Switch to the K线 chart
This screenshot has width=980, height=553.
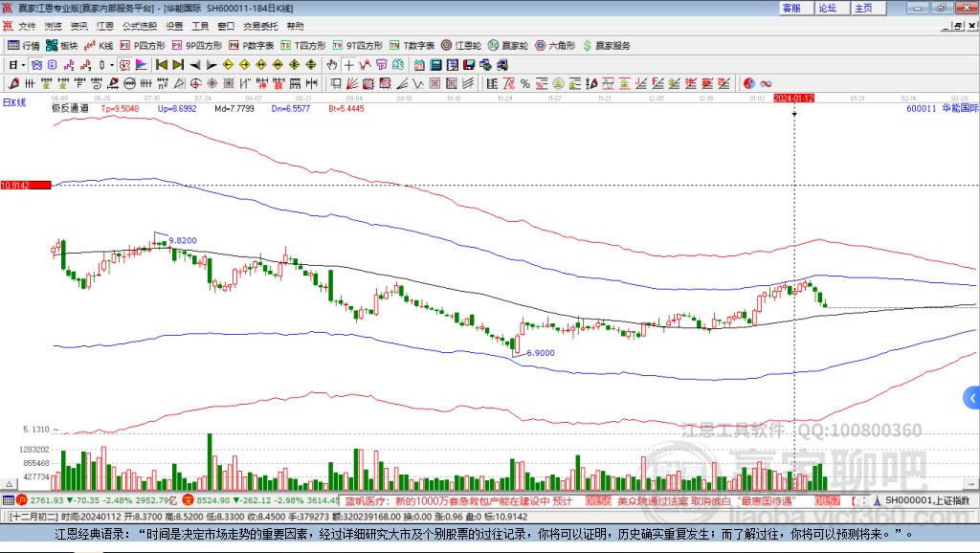click(x=100, y=45)
